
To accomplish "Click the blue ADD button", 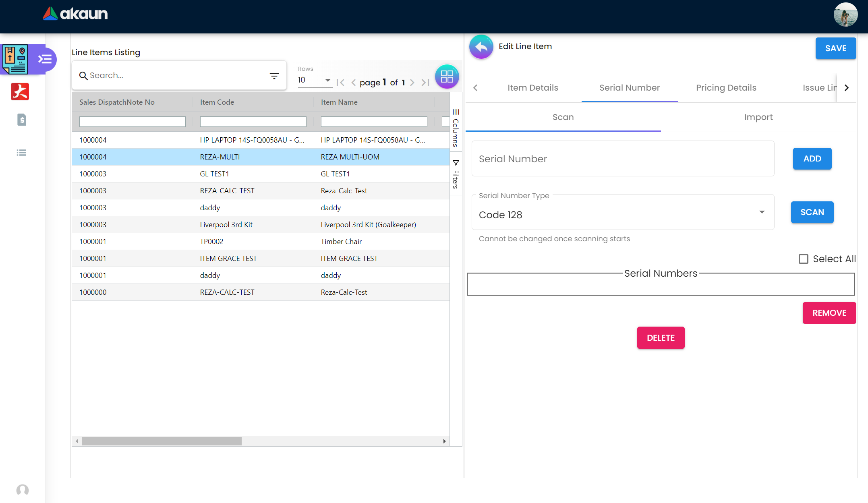I will click(812, 159).
